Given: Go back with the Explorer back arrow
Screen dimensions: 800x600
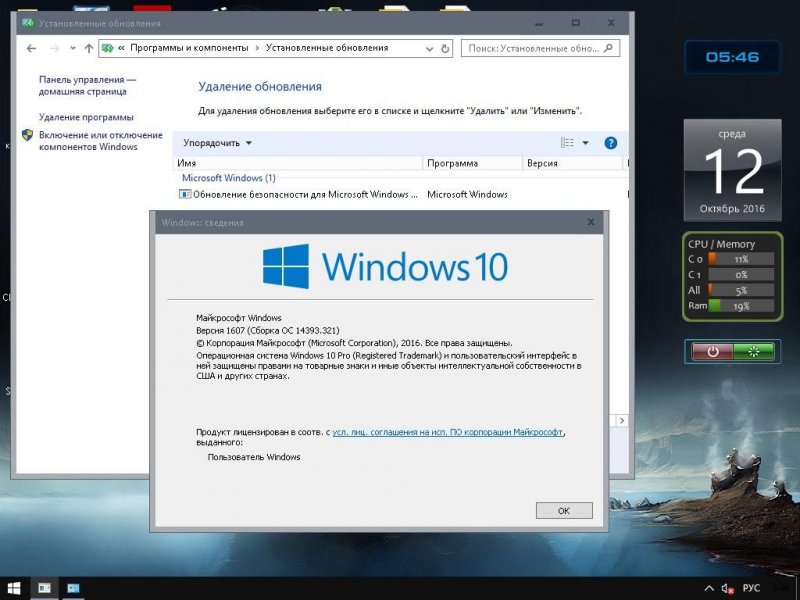Looking at the screenshot, I should (x=31, y=48).
